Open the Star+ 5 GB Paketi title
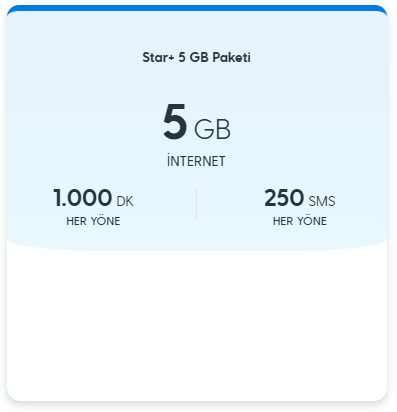Screen dimensions: 397x412 pos(196,57)
